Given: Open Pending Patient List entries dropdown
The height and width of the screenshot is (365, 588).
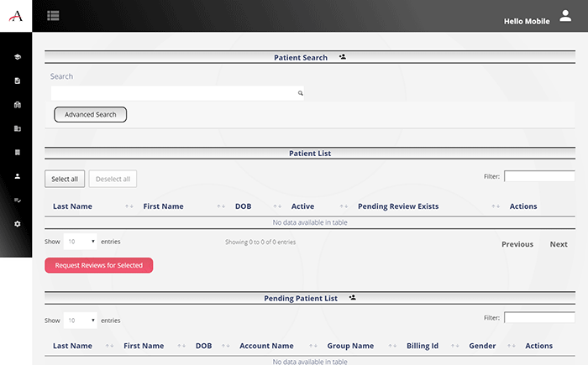Looking at the screenshot, I should [x=81, y=321].
